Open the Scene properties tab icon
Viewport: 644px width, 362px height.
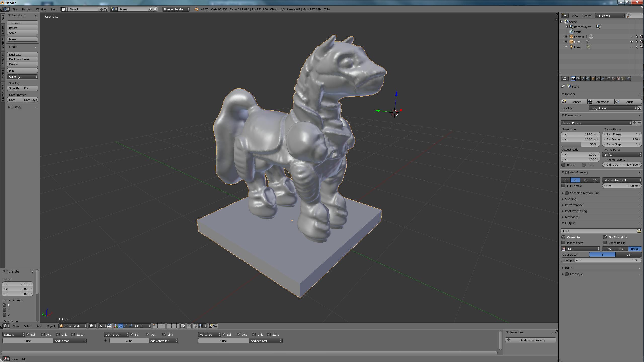coord(583,79)
